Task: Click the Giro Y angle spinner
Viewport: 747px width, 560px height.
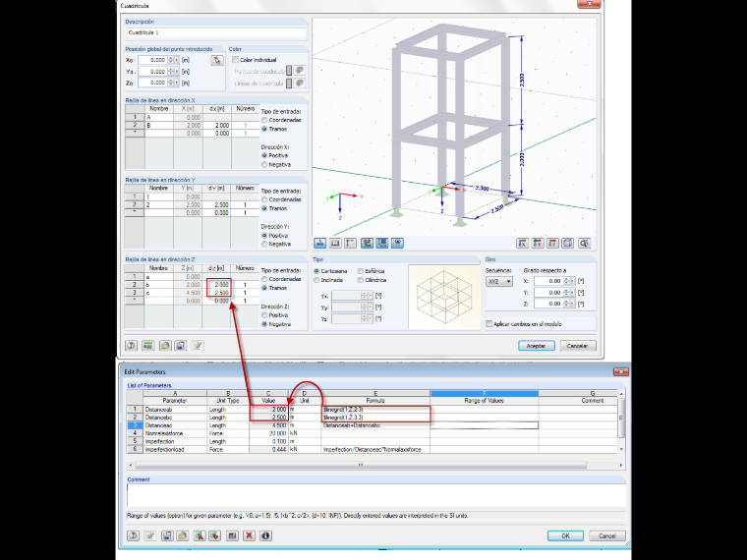Action: [x=566, y=293]
